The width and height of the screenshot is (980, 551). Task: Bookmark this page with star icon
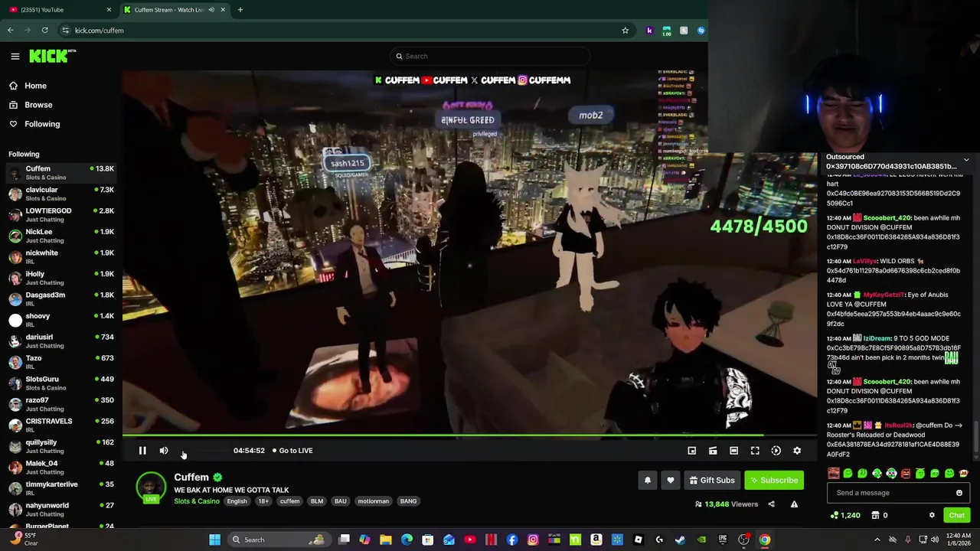tap(625, 31)
